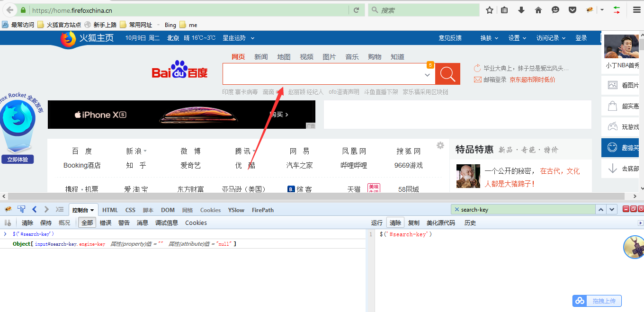Save page to Pocket icon
This screenshot has height=312, width=644.
click(x=572, y=10)
